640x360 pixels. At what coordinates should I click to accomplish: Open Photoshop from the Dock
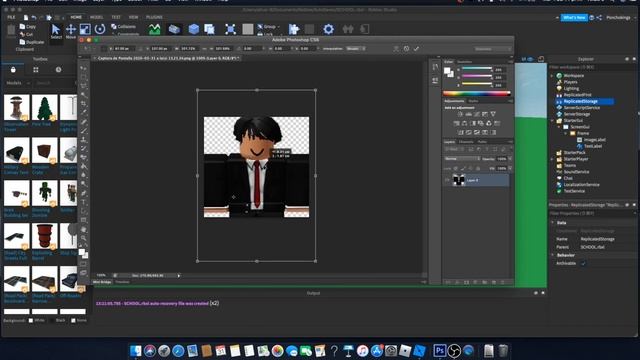(440, 350)
